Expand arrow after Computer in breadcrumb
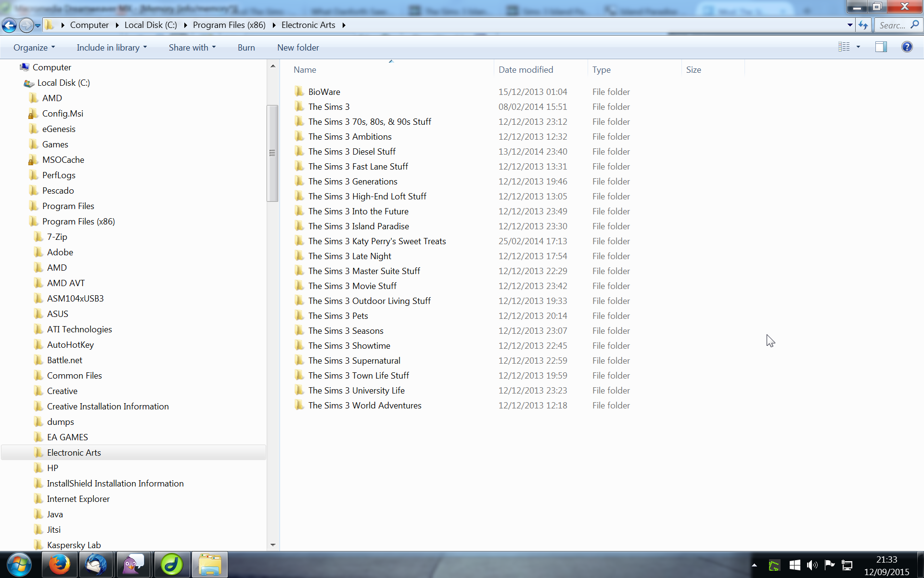Viewport: 924px width, 578px height. click(117, 25)
